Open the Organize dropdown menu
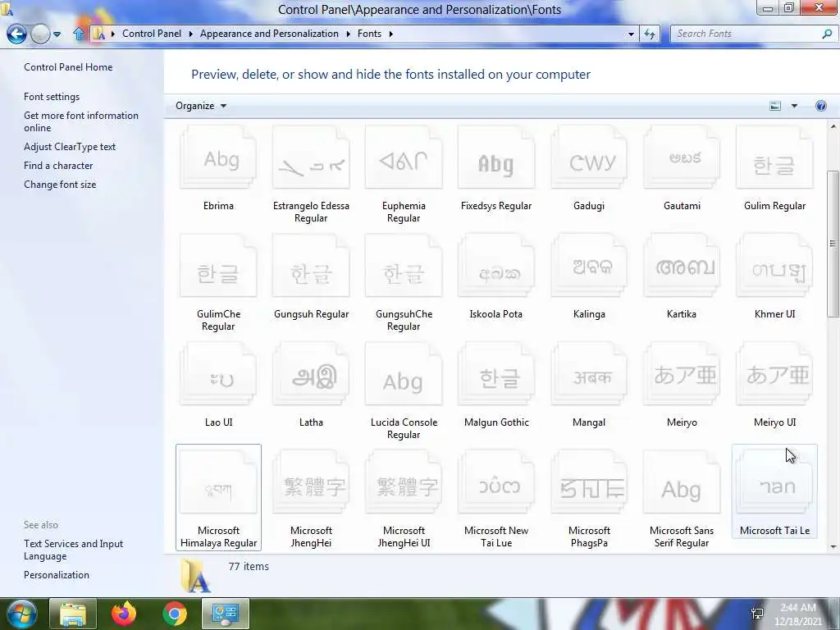Image resolution: width=840 pixels, height=630 pixels. click(201, 106)
